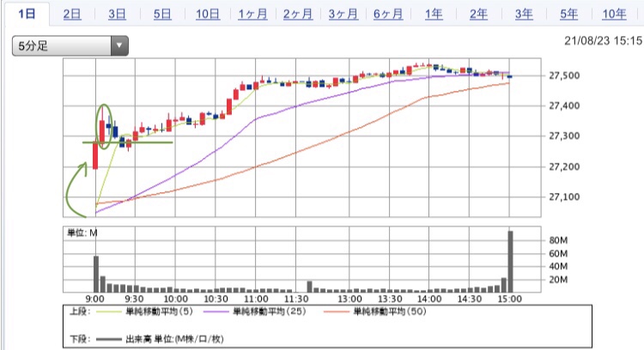Click the 27,100 price axis label
The height and width of the screenshot is (350, 644).
tap(564, 197)
